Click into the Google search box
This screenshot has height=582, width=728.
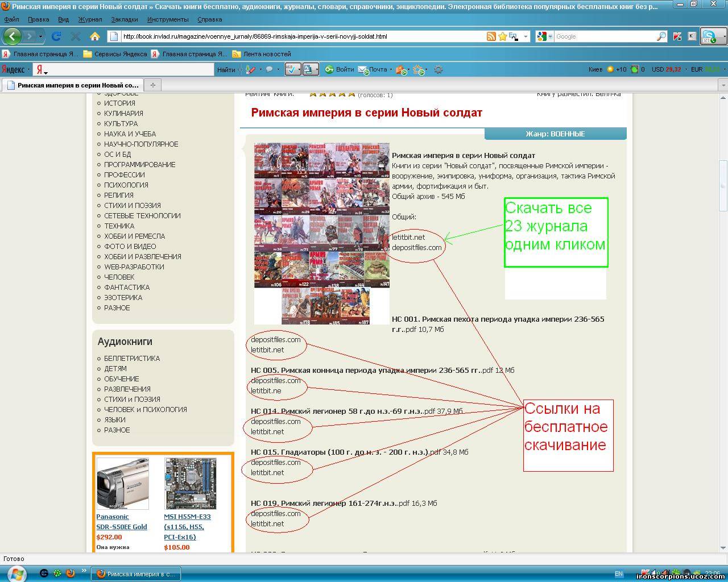point(604,36)
